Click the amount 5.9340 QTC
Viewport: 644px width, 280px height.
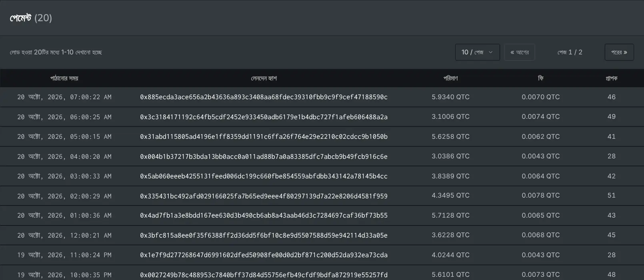pyautogui.click(x=451, y=97)
